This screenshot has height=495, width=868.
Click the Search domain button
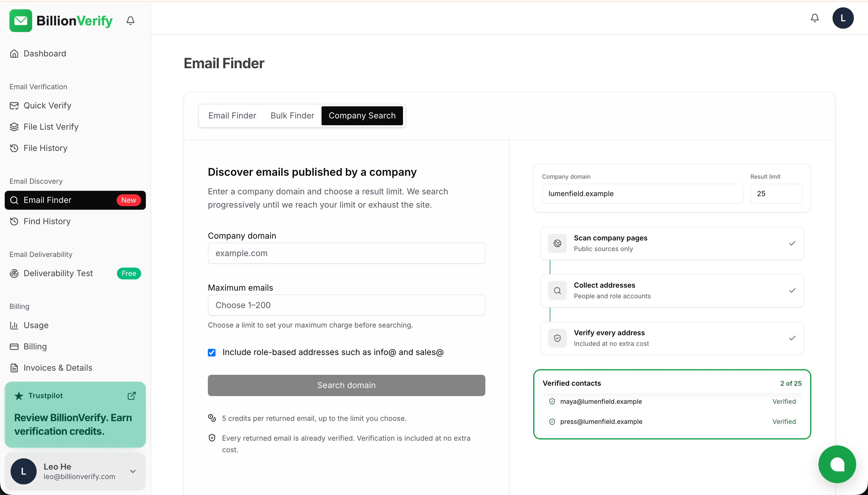(x=346, y=385)
